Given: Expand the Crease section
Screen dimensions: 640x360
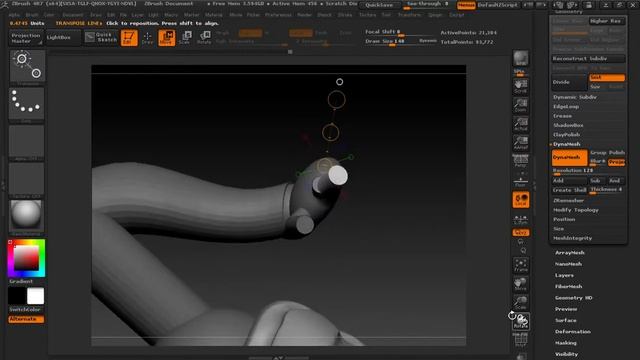Looking at the screenshot, I should pos(563,116).
